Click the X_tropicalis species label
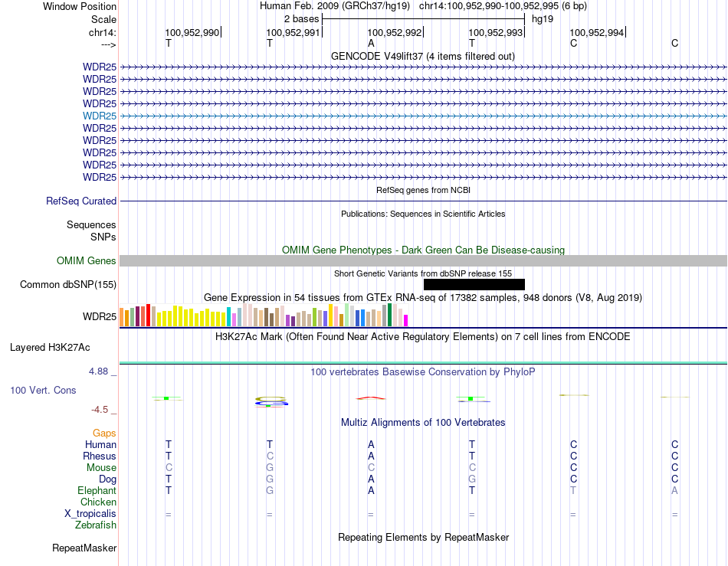This screenshot has height=566, width=728. coord(90,514)
